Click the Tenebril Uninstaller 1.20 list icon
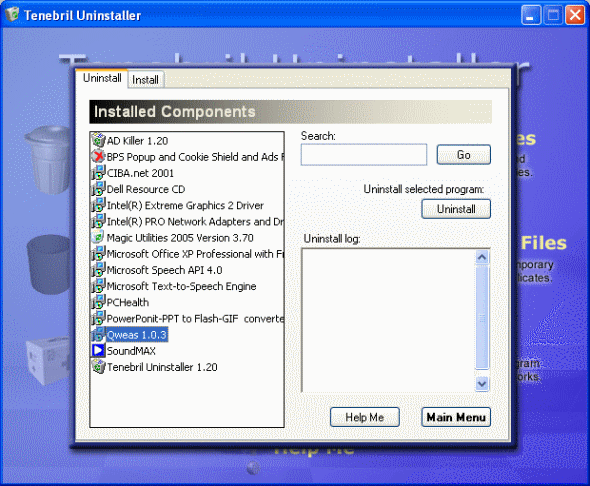590x486 pixels. point(98,367)
